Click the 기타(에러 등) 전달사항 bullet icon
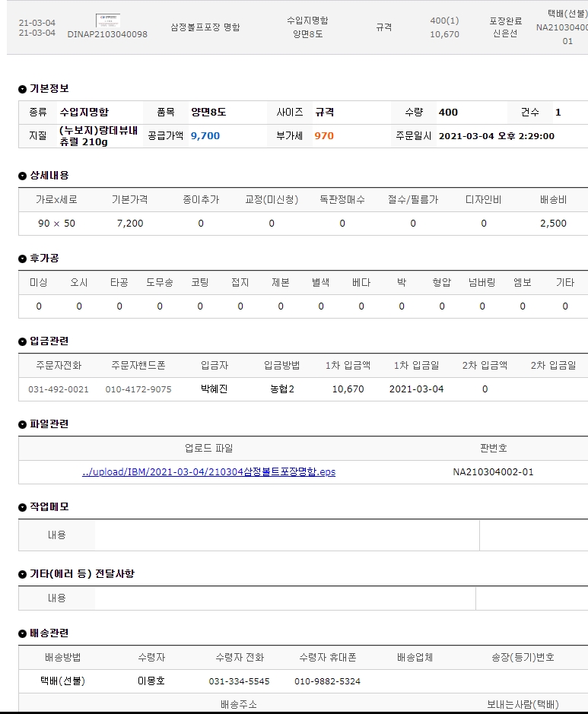This screenshot has width=588, height=714. [23, 575]
